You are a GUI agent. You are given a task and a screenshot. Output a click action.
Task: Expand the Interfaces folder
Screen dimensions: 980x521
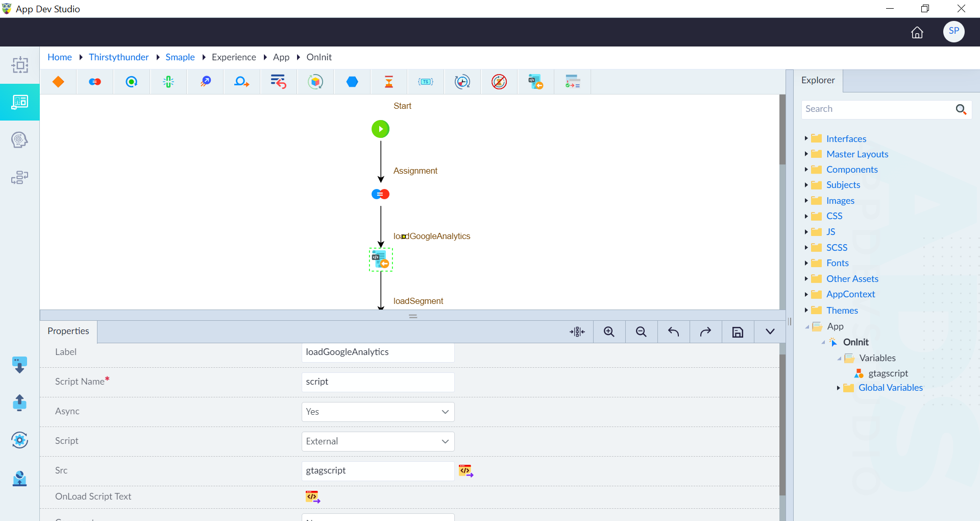tap(806, 138)
